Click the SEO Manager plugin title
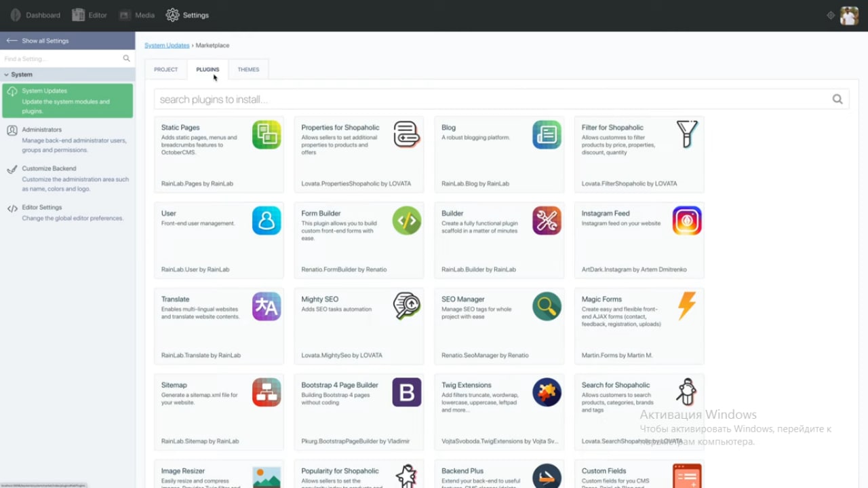The image size is (868, 488). pyautogui.click(x=463, y=299)
